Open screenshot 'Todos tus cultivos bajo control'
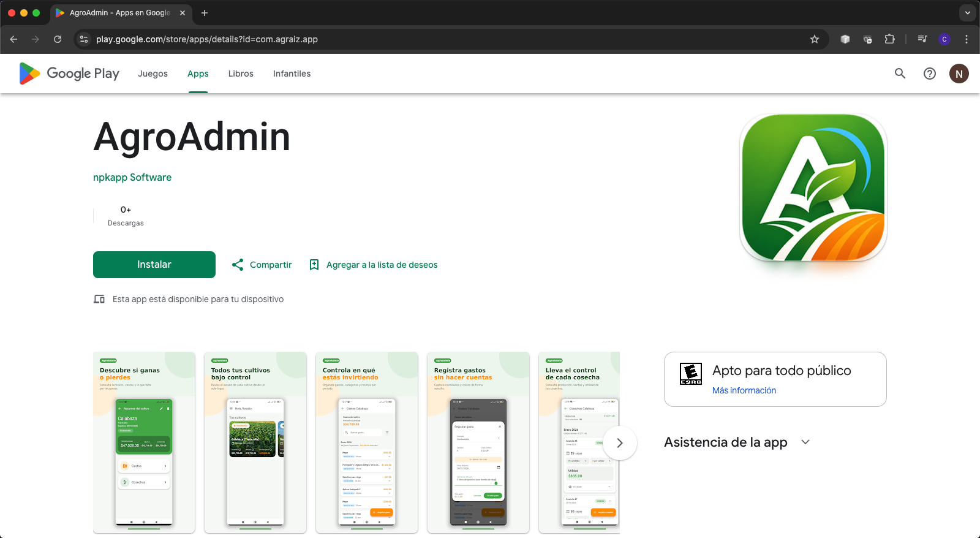This screenshot has width=980, height=538. pyautogui.click(x=255, y=442)
